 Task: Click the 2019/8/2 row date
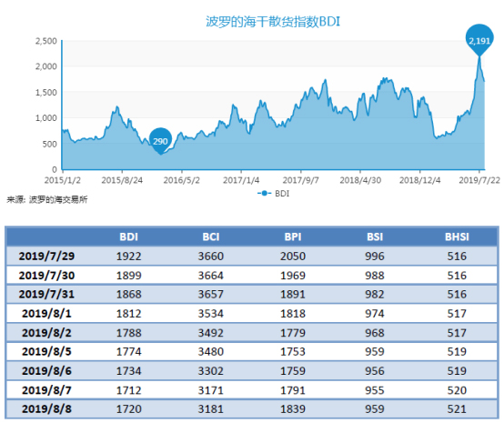(46, 333)
